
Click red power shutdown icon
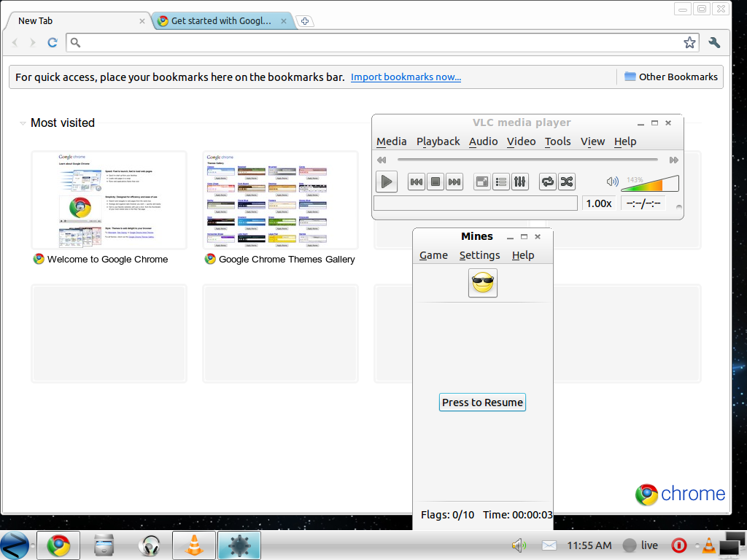click(679, 545)
